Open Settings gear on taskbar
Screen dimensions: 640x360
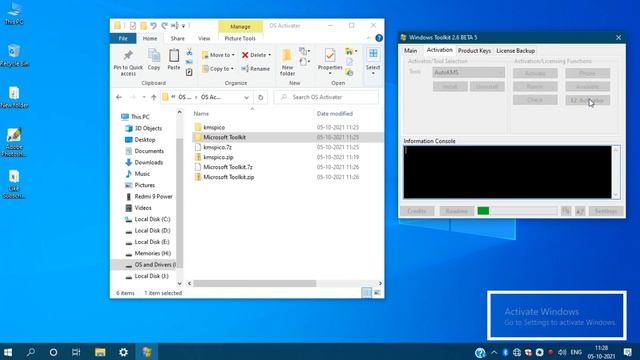click(123, 352)
